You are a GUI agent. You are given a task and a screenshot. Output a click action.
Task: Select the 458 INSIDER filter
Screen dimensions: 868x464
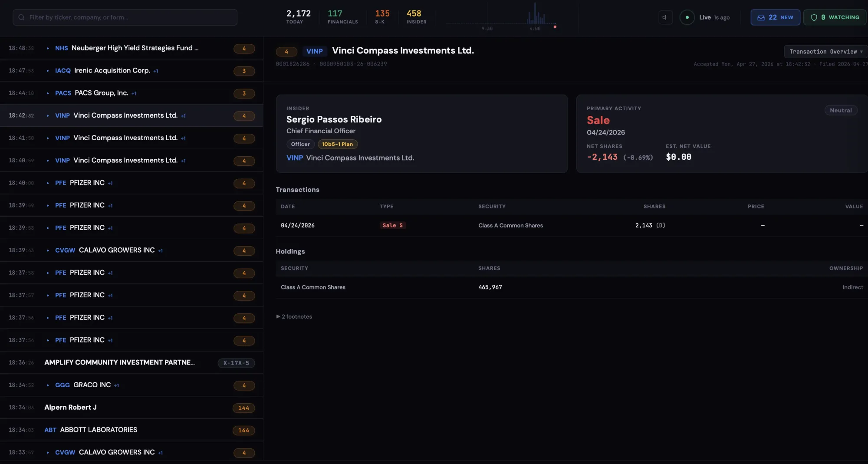point(416,16)
